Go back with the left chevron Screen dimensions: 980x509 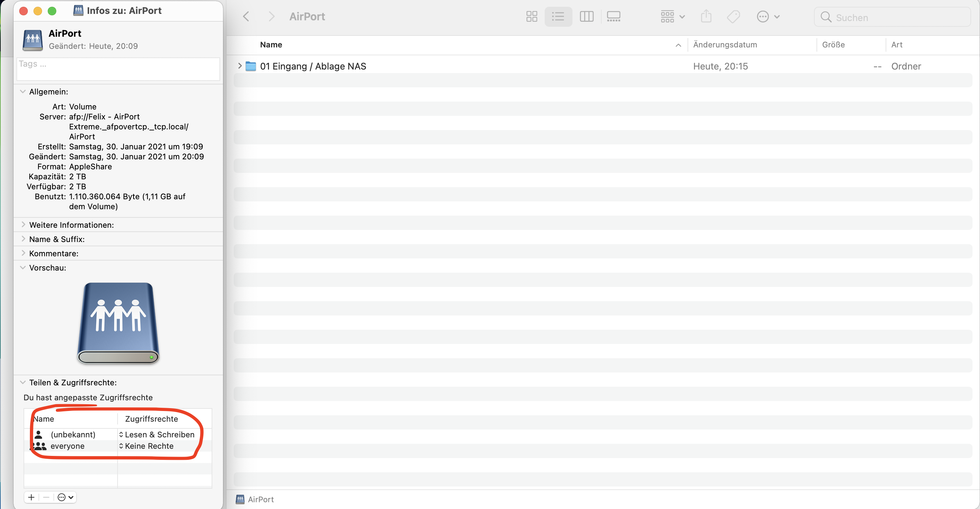[x=246, y=17]
